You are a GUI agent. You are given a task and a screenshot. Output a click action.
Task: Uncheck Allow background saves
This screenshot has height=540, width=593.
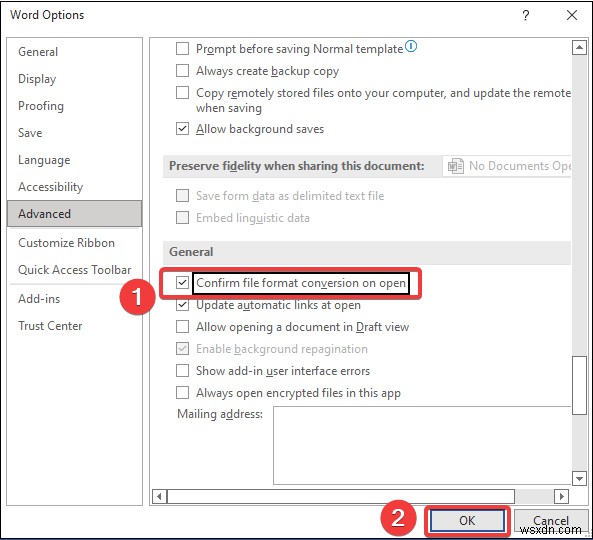click(x=182, y=129)
